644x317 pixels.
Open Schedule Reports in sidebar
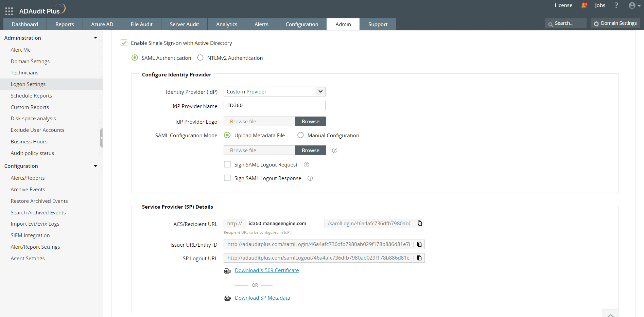click(31, 95)
